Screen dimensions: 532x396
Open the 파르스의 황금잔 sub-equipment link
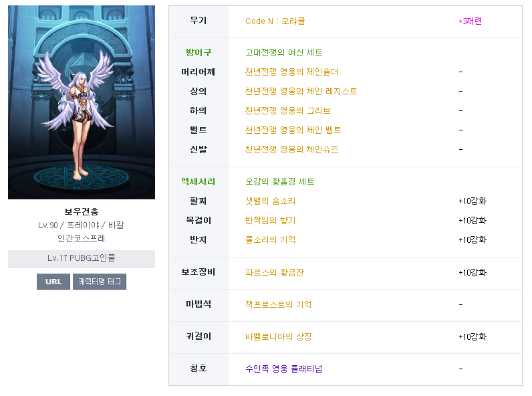click(x=275, y=273)
